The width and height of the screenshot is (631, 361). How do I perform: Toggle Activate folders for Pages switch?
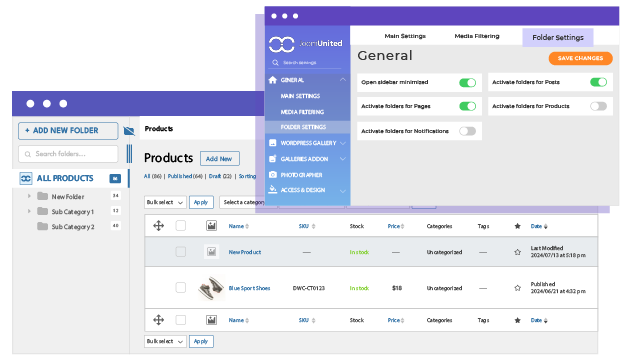(468, 106)
